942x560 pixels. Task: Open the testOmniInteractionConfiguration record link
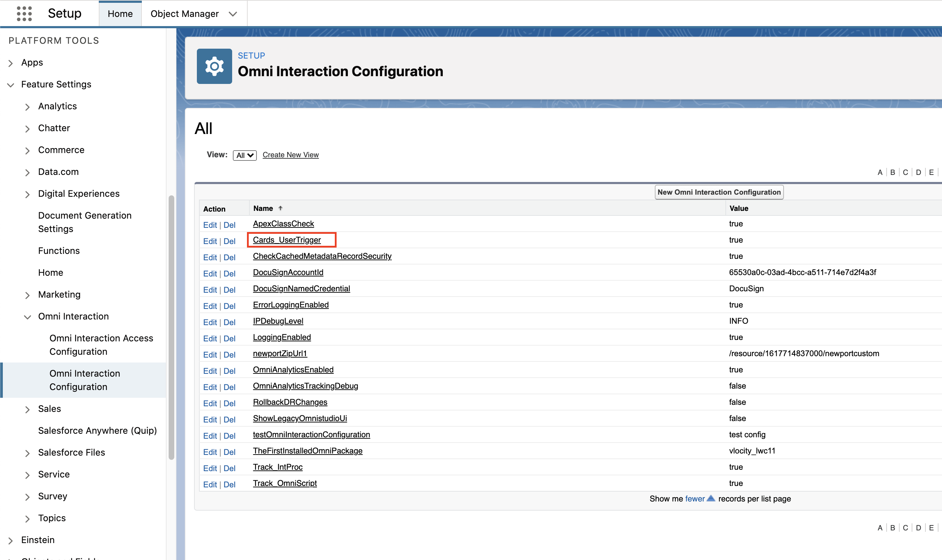tap(312, 435)
